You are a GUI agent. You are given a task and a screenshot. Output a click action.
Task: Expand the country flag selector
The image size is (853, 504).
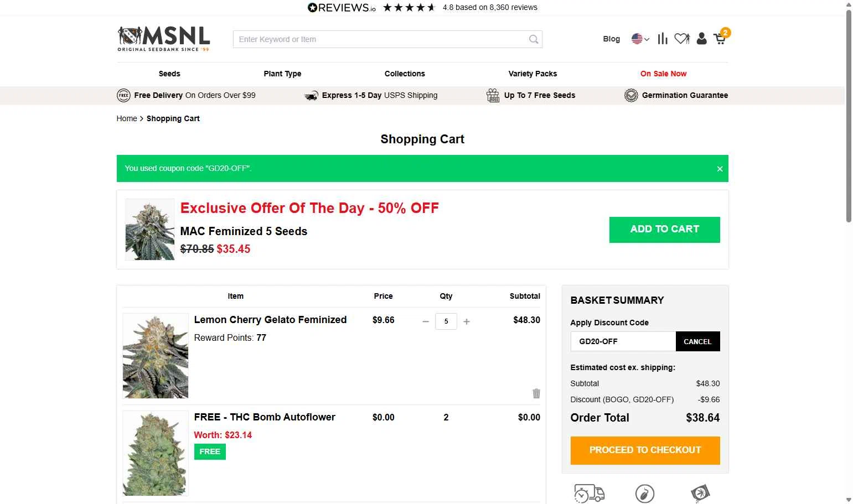(640, 39)
